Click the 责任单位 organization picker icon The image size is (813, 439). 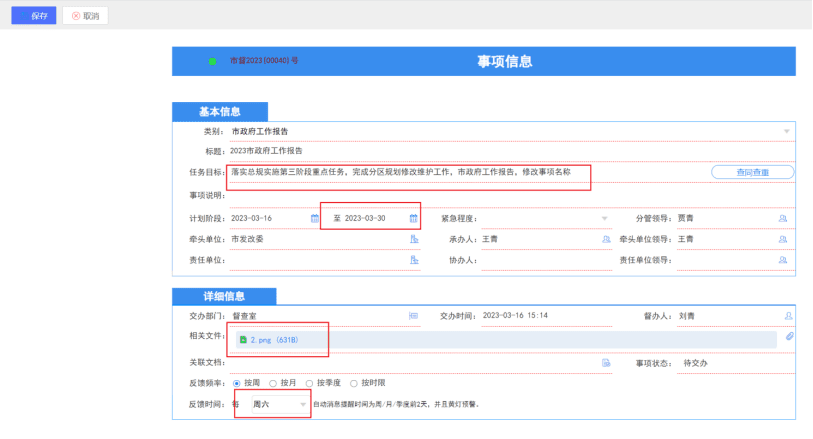414,260
